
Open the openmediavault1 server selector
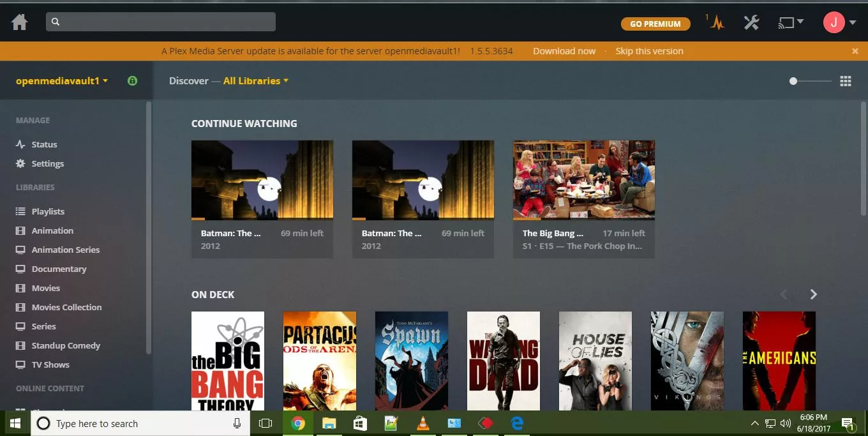click(x=57, y=81)
